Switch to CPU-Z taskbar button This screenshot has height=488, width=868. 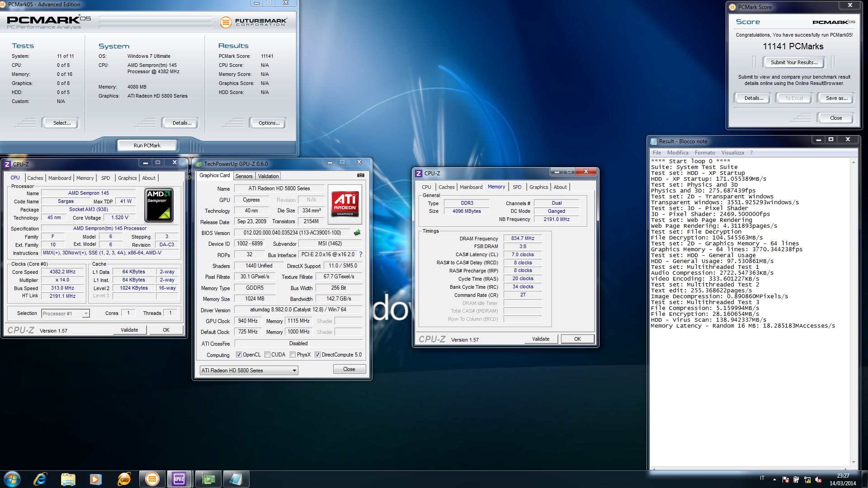click(179, 479)
